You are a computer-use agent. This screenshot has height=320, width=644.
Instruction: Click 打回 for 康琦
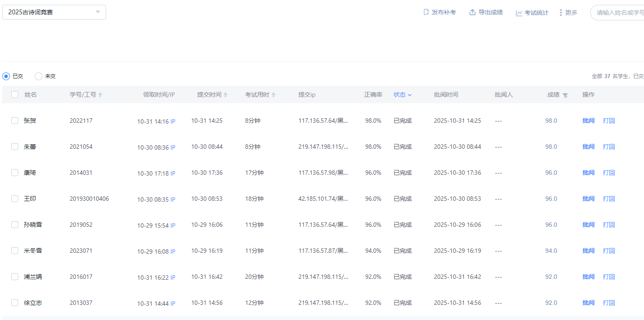coord(608,173)
